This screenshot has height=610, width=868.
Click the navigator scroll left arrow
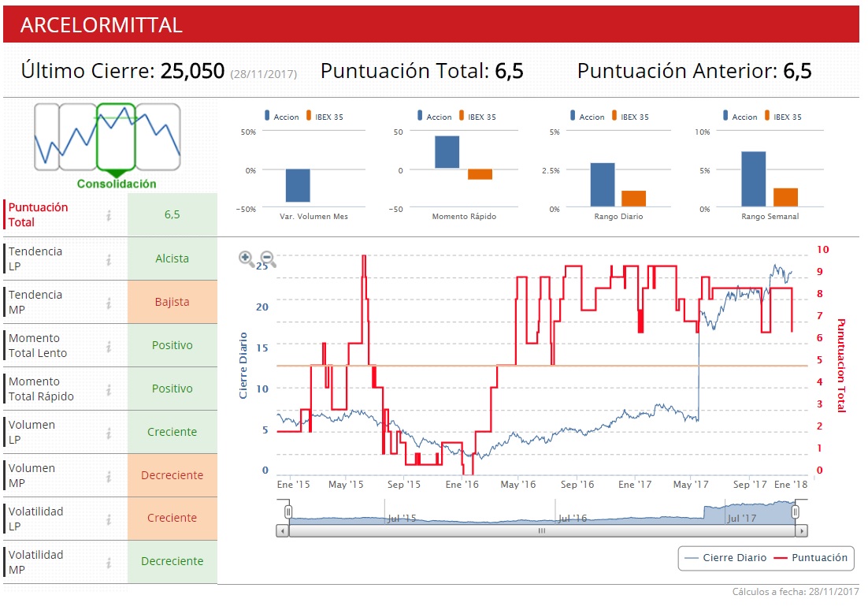click(x=282, y=530)
